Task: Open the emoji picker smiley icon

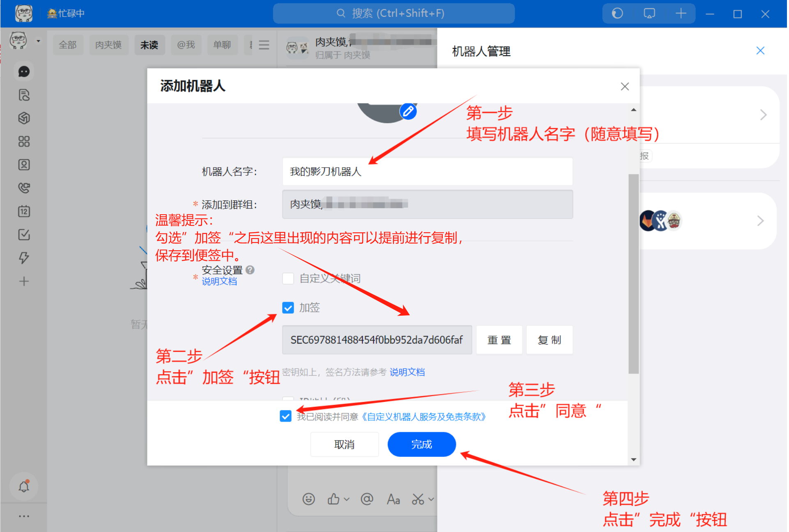Action: pos(308,499)
